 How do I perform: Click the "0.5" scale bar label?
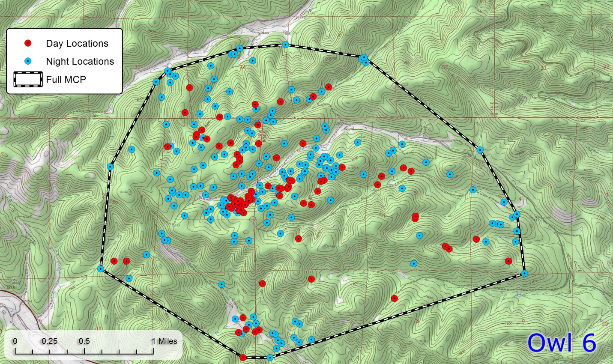pyautogui.click(x=84, y=341)
